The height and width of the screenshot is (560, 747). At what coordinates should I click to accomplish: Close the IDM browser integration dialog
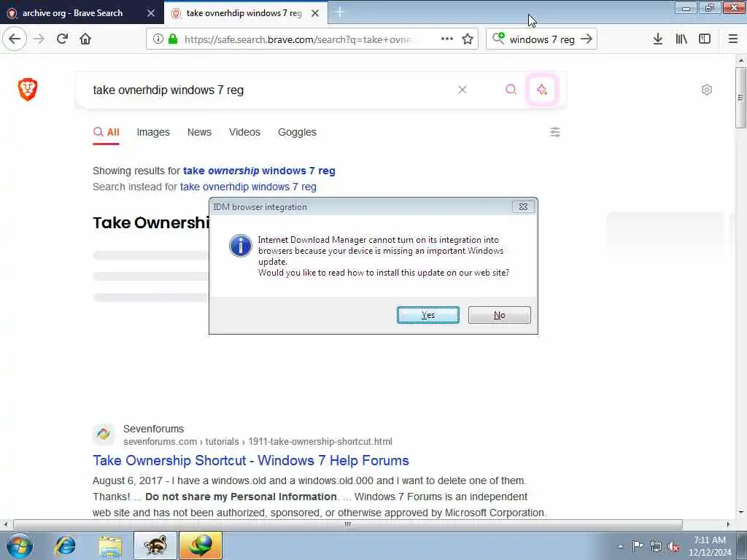(523, 206)
